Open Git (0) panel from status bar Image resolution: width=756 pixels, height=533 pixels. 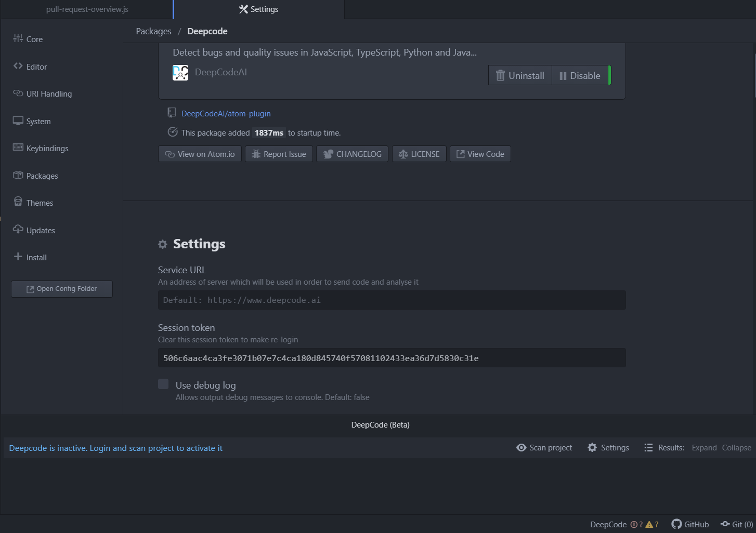click(x=737, y=524)
